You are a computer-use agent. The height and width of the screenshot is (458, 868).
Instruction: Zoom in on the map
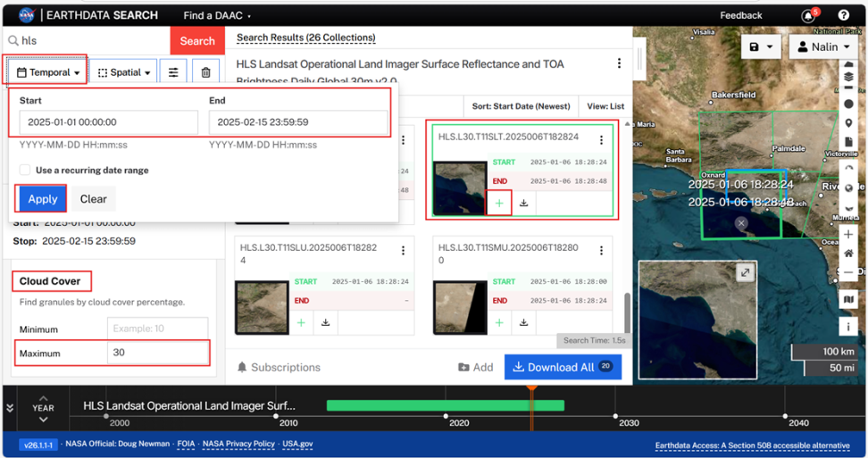pos(848,235)
